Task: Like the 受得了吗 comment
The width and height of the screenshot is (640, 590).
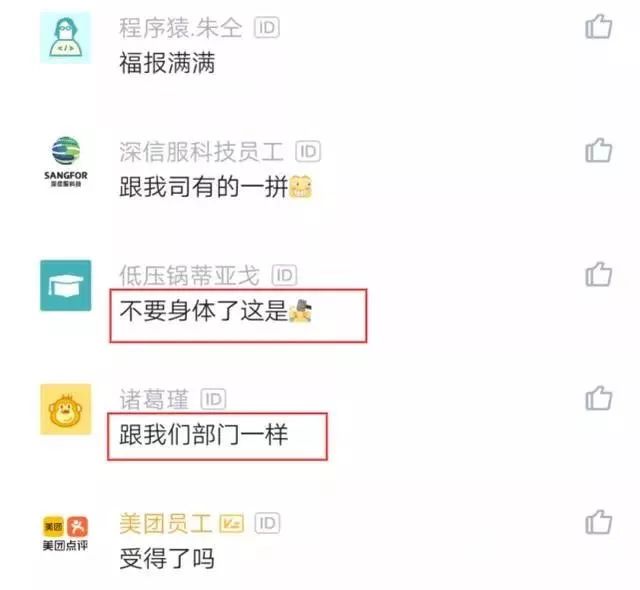Action: [x=598, y=522]
